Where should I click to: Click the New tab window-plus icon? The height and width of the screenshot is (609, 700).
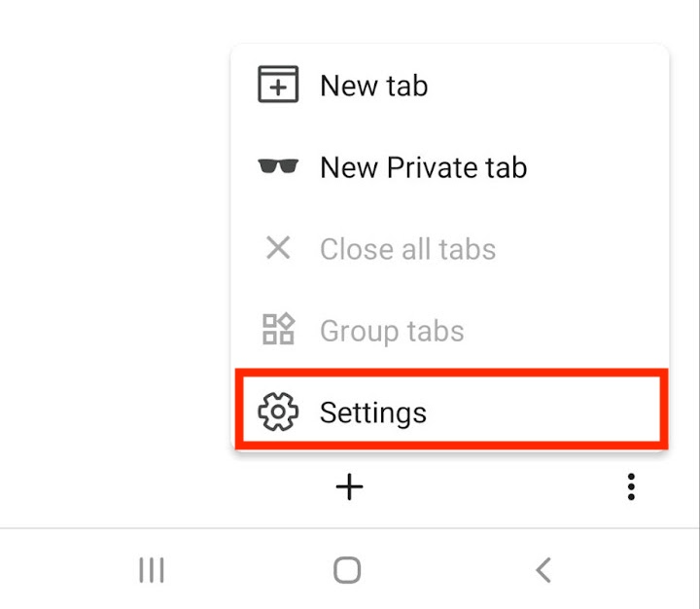click(x=278, y=85)
